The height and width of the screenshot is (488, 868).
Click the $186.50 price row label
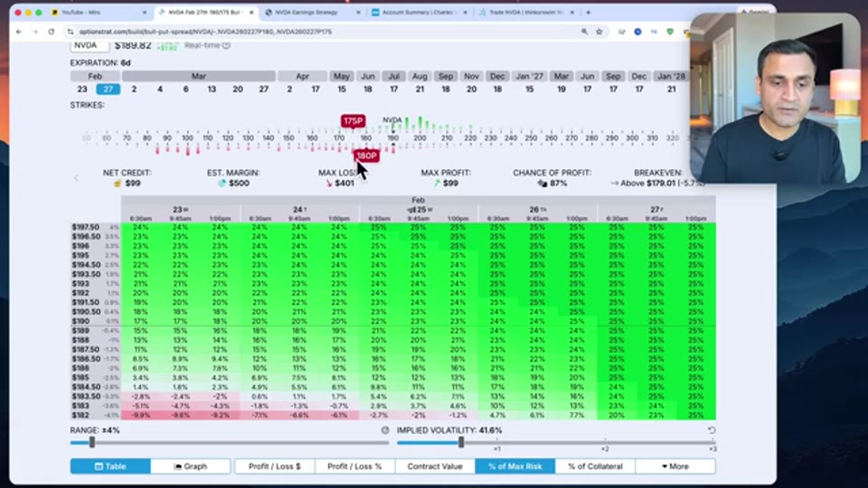(x=85, y=359)
